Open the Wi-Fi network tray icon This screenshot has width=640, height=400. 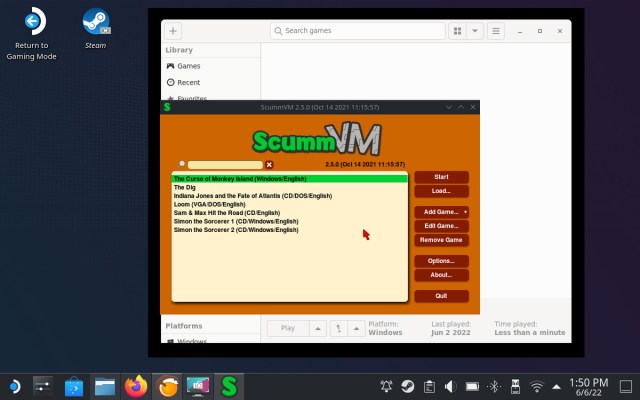click(x=537, y=386)
